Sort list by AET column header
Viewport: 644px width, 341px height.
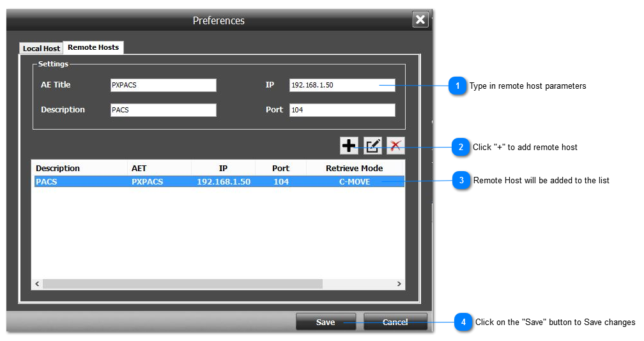click(159, 168)
